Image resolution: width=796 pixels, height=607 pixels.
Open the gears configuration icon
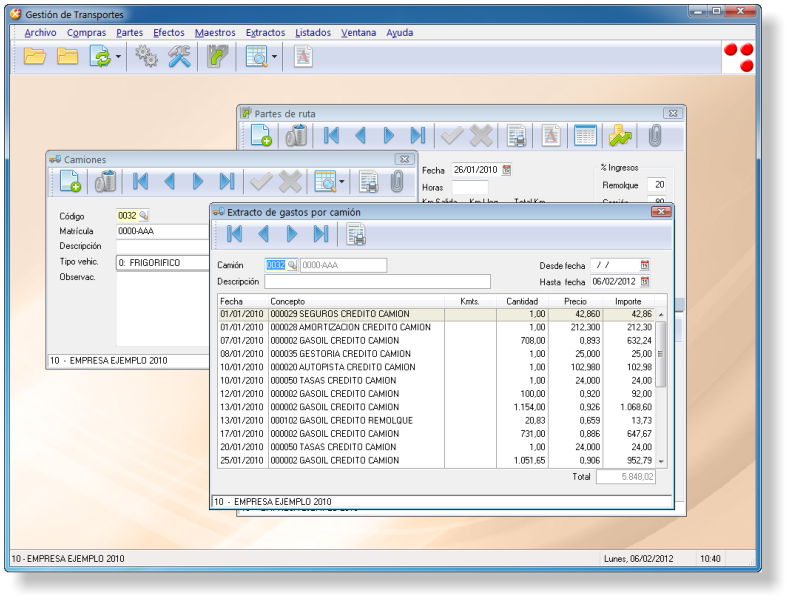[x=146, y=56]
